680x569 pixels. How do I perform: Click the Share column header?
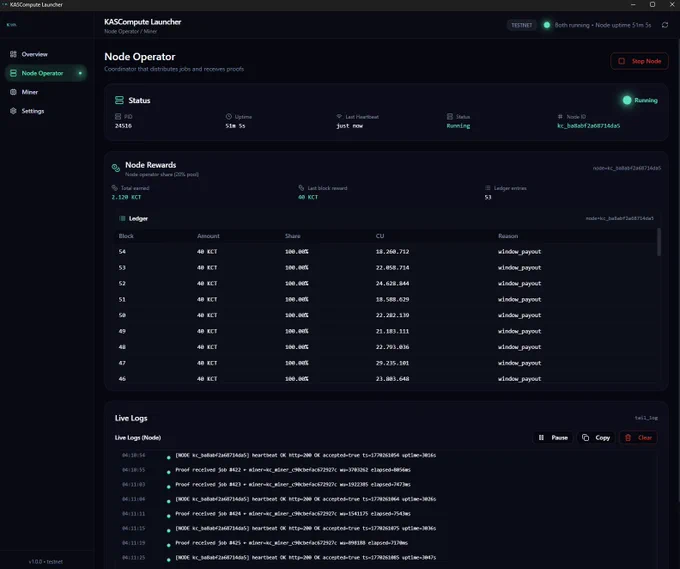pos(293,236)
